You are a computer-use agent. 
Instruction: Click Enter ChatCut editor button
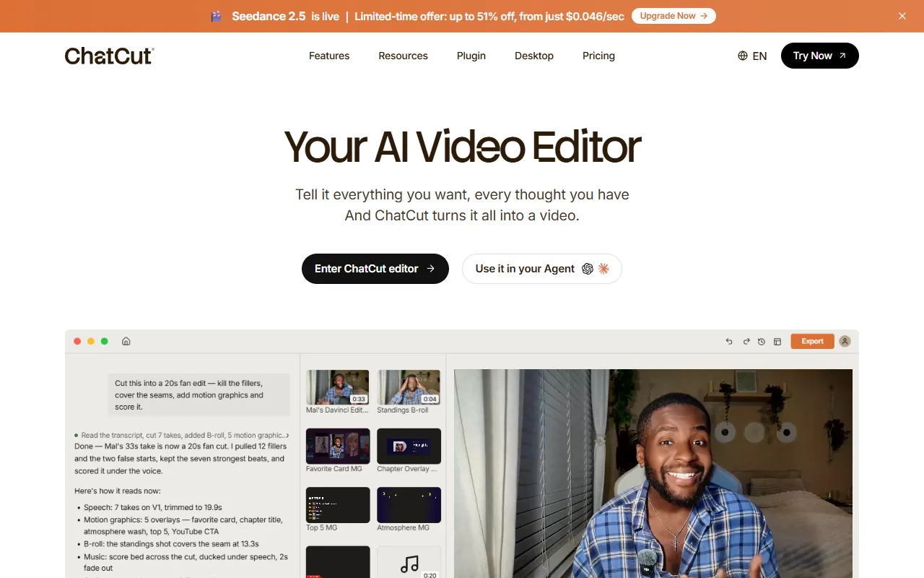tap(375, 269)
